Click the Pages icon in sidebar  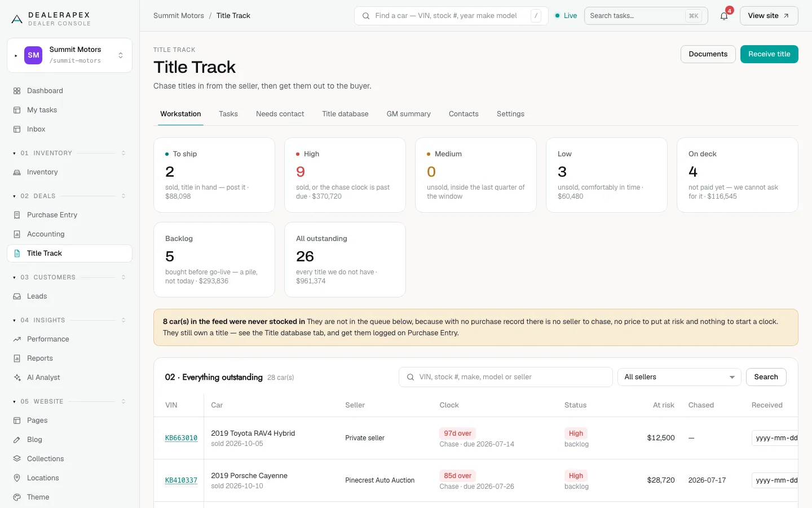17,421
